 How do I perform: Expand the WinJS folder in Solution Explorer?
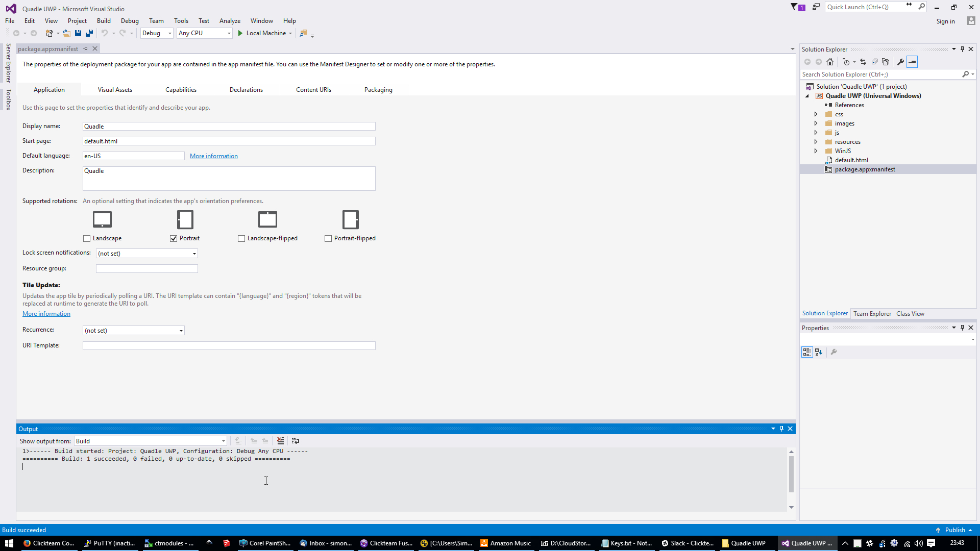pos(816,151)
